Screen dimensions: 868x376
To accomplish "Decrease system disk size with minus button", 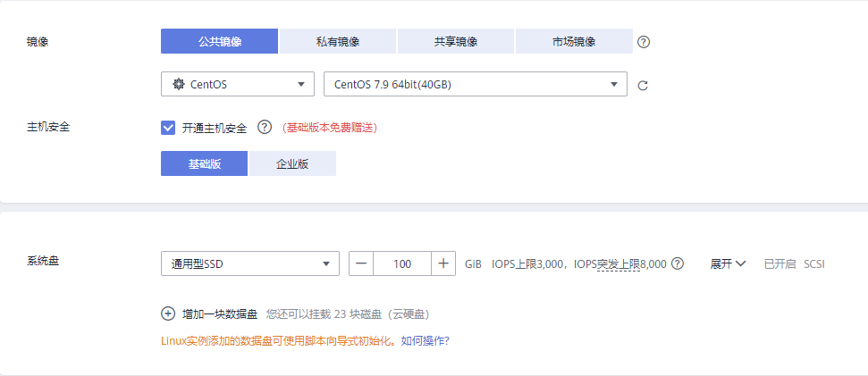I will [361, 263].
